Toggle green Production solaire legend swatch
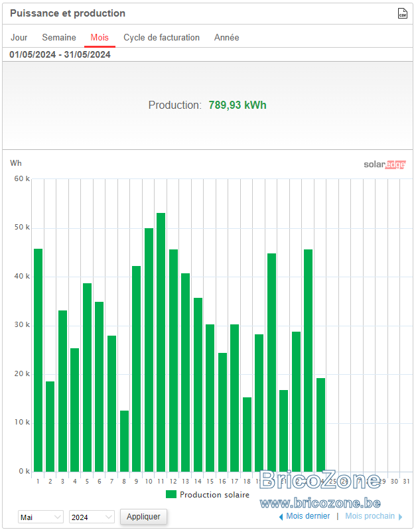Viewport: 416px width, 532px height. 171,494
